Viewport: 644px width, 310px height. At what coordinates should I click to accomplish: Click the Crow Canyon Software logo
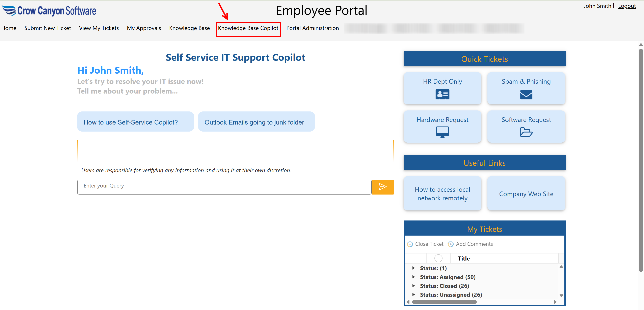point(49,11)
